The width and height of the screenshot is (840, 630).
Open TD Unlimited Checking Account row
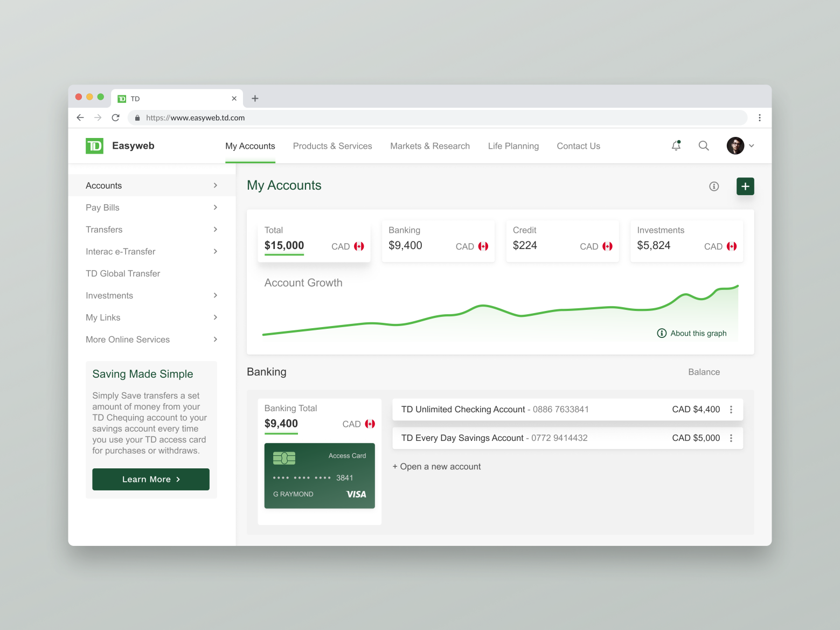(568, 410)
